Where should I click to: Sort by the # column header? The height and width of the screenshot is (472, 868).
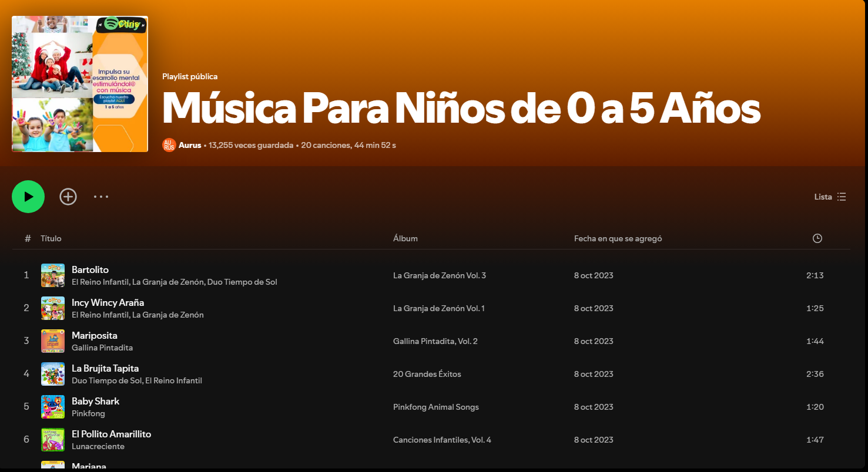tap(28, 238)
